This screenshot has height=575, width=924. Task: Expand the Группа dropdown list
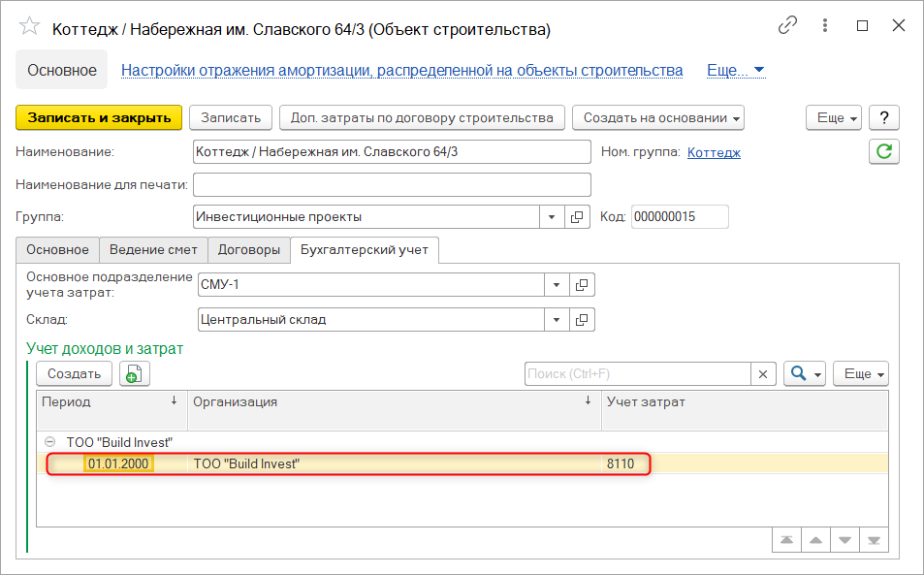[x=551, y=217]
